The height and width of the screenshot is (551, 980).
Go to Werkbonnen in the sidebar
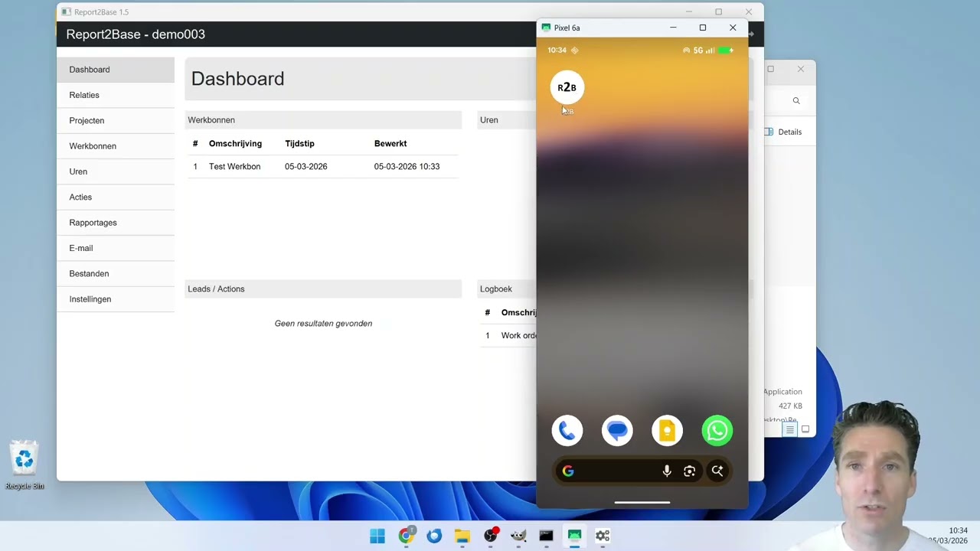(116, 146)
